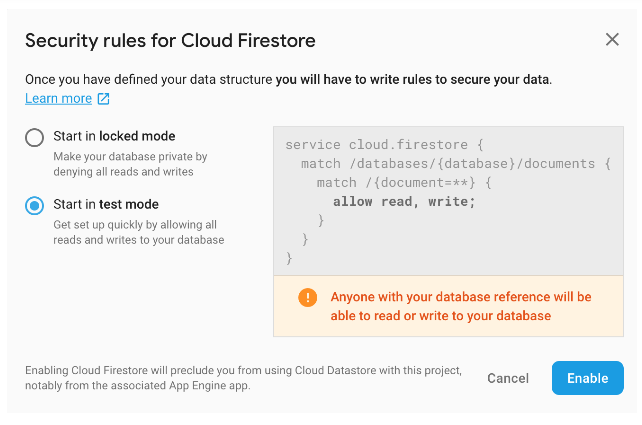Click the 'match /databases/{database}/documents' line
This screenshot has height=425, width=642.
point(456,164)
